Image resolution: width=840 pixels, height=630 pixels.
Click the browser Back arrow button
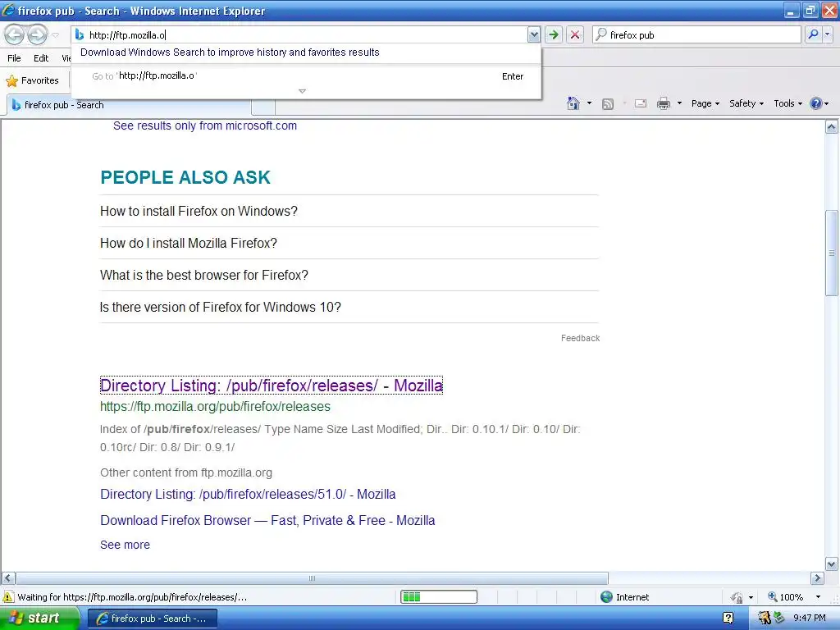point(15,34)
